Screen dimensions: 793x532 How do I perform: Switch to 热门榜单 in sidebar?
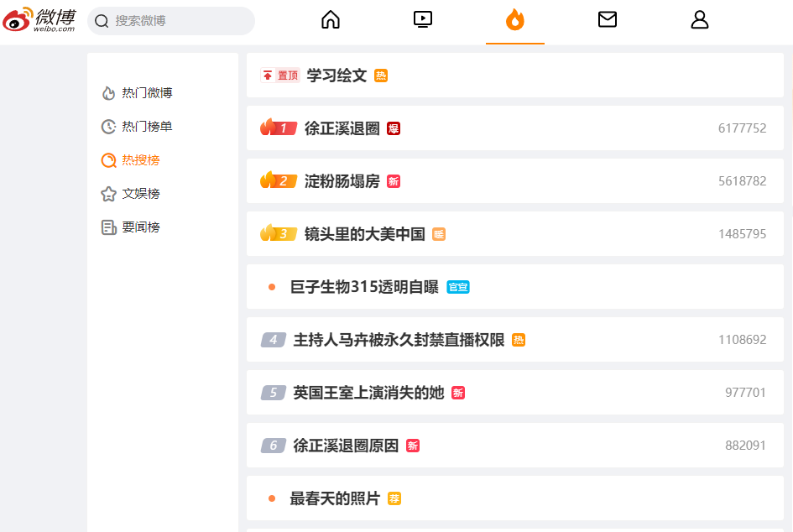click(147, 127)
